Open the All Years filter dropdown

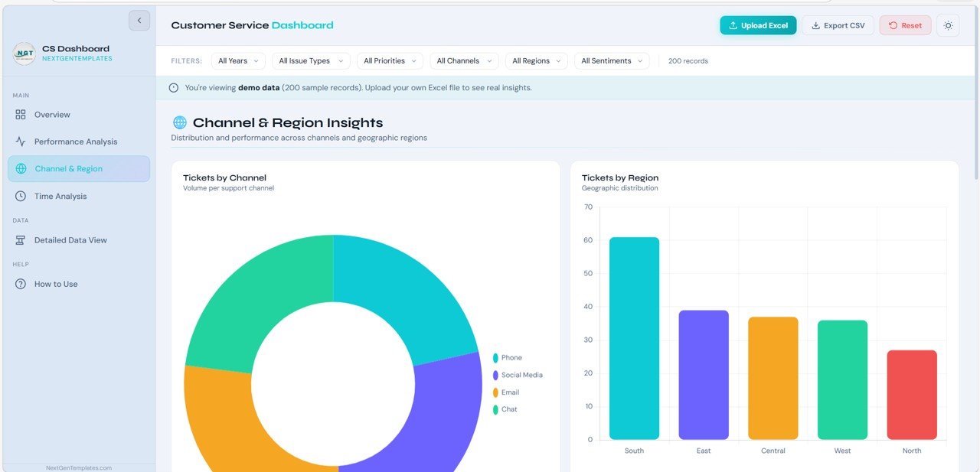pyautogui.click(x=238, y=60)
